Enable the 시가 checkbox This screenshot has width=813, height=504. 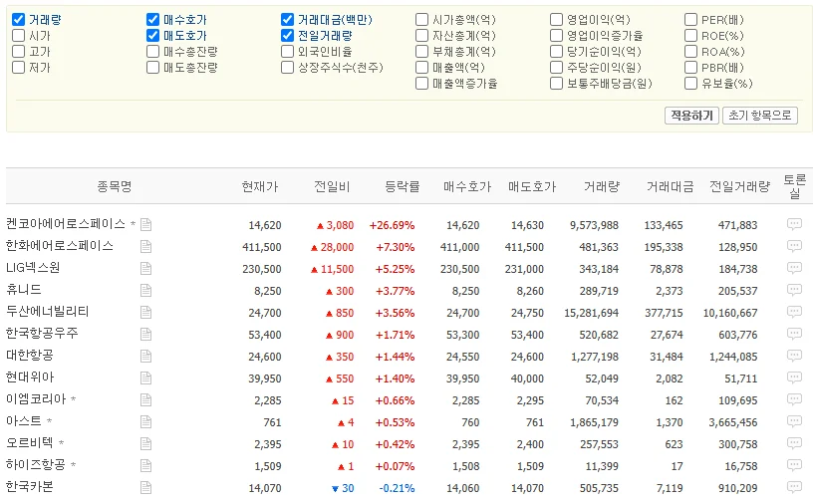pyautogui.click(x=18, y=36)
